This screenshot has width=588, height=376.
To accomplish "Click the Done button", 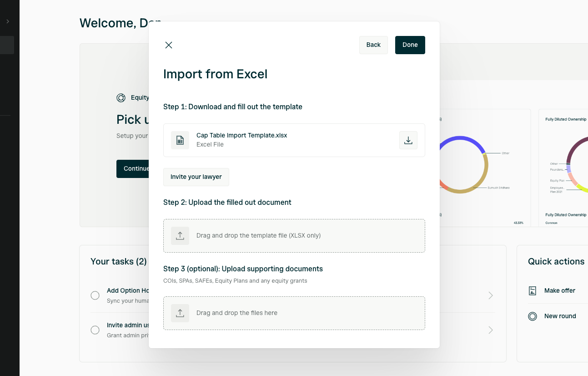I will (x=410, y=45).
